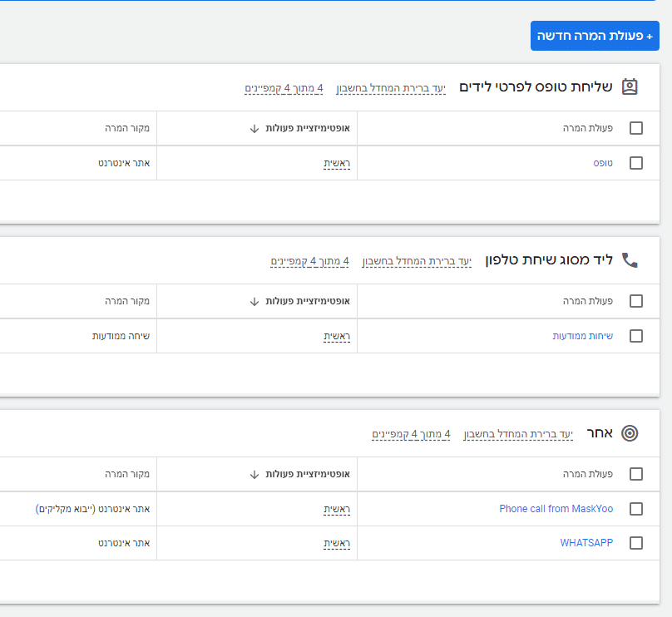Click the מקור המרה header in אחר table
Image resolution: width=672 pixels, height=617 pixels.
tap(127, 474)
